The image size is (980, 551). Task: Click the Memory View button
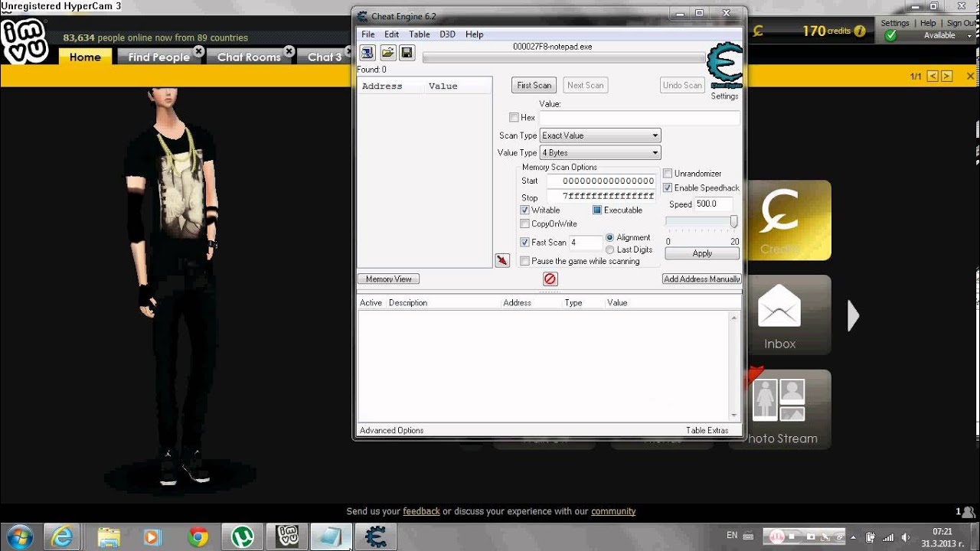[x=389, y=279]
